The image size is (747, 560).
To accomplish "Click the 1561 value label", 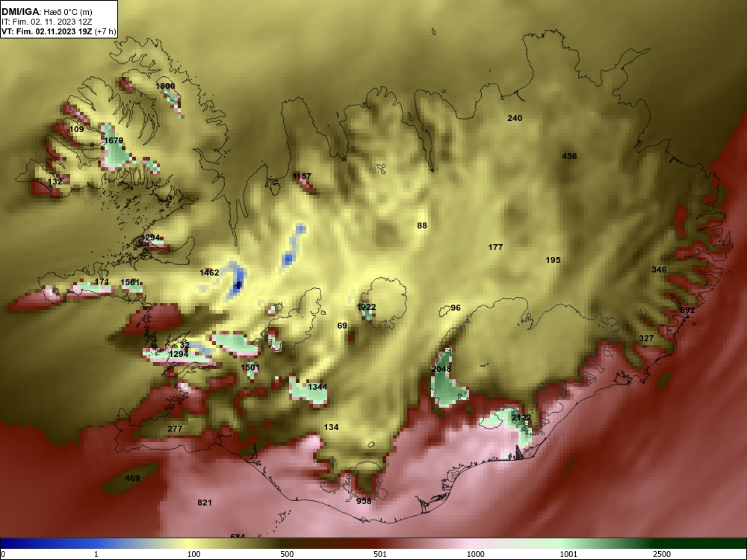I will pyautogui.click(x=130, y=282).
